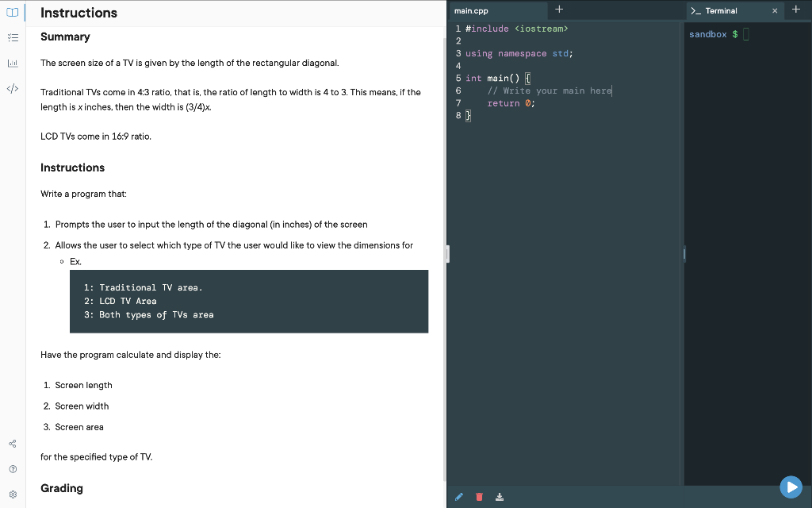Run the program with the blue play button

pos(791,487)
